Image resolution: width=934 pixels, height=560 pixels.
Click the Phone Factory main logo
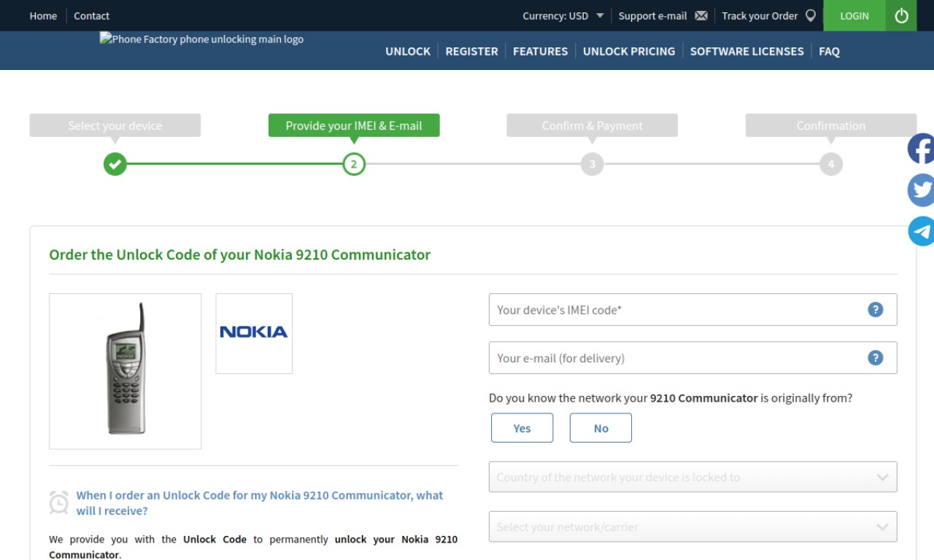(201, 39)
